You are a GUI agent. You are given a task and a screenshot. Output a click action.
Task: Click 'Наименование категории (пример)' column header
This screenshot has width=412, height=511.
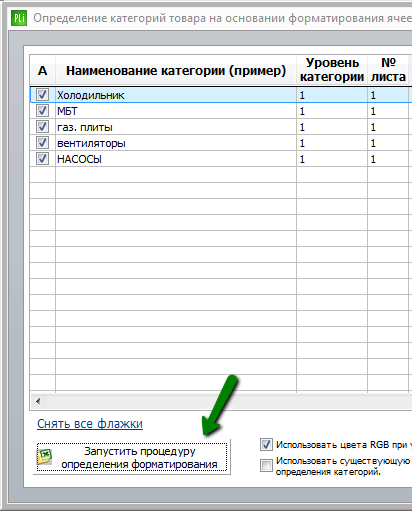(x=176, y=70)
